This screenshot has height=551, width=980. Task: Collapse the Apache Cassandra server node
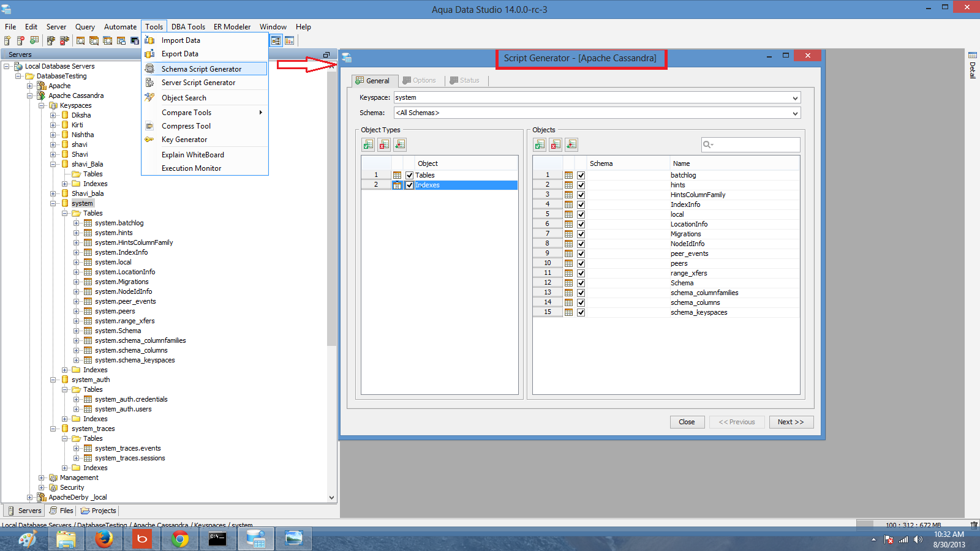coord(30,96)
